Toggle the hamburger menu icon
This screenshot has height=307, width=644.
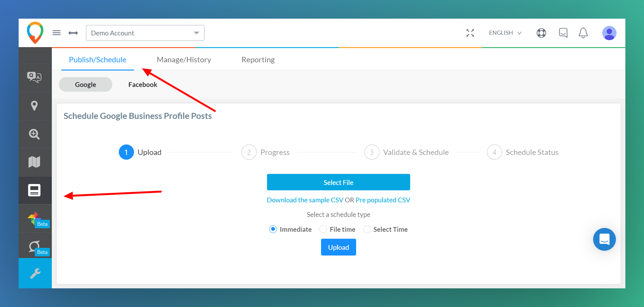[57, 33]
